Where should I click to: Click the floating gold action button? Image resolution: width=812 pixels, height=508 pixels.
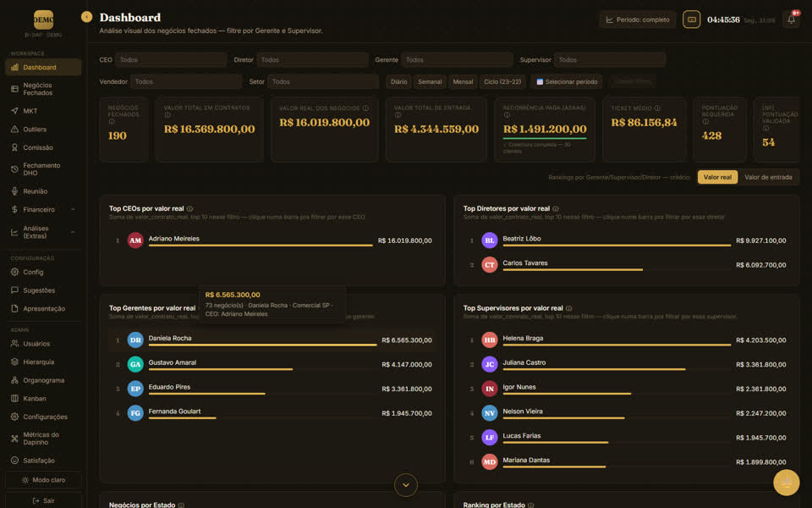click(x=786, y=483)
